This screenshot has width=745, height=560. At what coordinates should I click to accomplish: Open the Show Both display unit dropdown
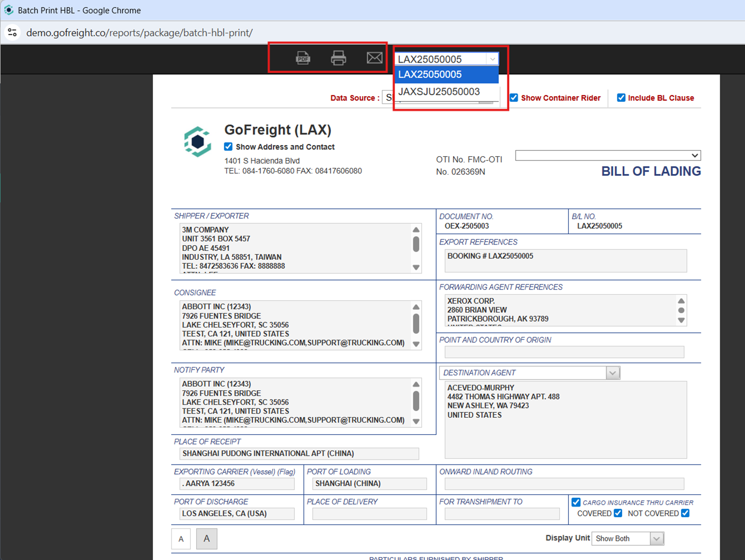point(656,538)
